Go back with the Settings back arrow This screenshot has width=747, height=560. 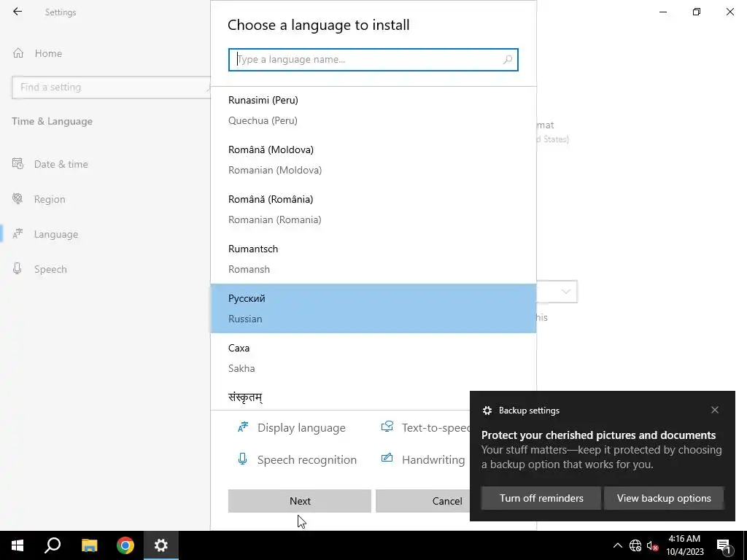[x=18, y=12]
